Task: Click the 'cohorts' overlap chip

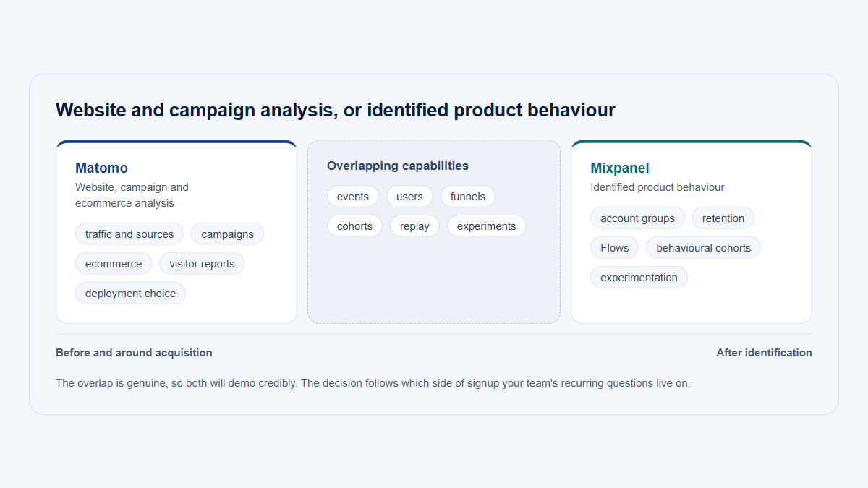Action: (354, 226)
